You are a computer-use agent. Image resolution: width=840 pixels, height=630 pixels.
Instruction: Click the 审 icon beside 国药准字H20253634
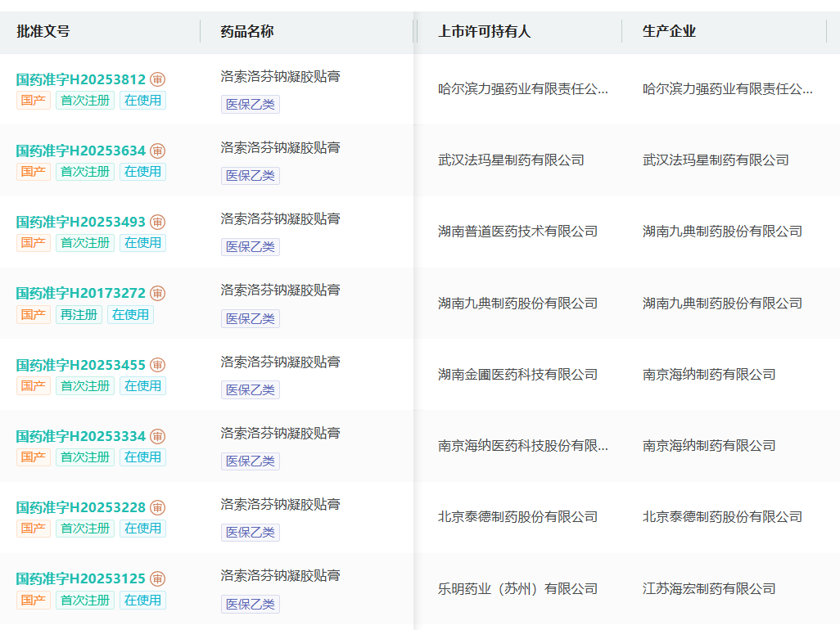pos(157,151)
